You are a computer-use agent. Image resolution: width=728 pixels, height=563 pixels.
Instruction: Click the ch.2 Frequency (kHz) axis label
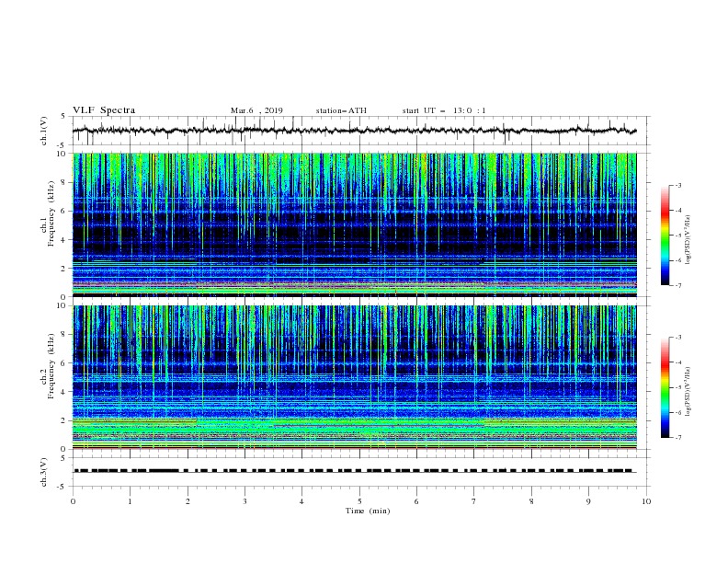[x=48, y=366]
